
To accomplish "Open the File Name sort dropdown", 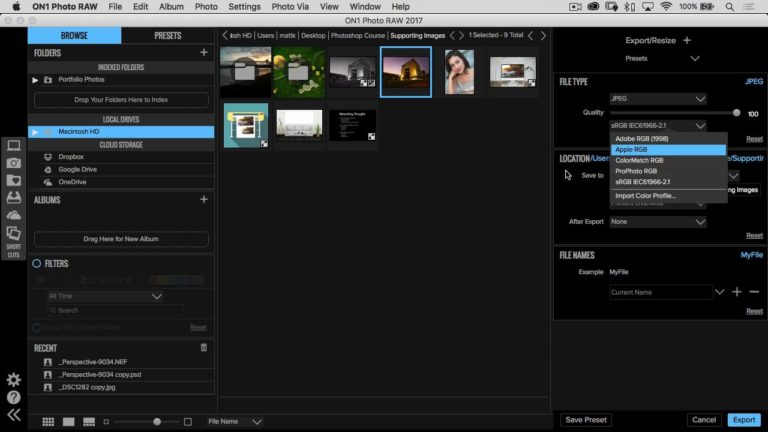I will click(x=234, y=422).
